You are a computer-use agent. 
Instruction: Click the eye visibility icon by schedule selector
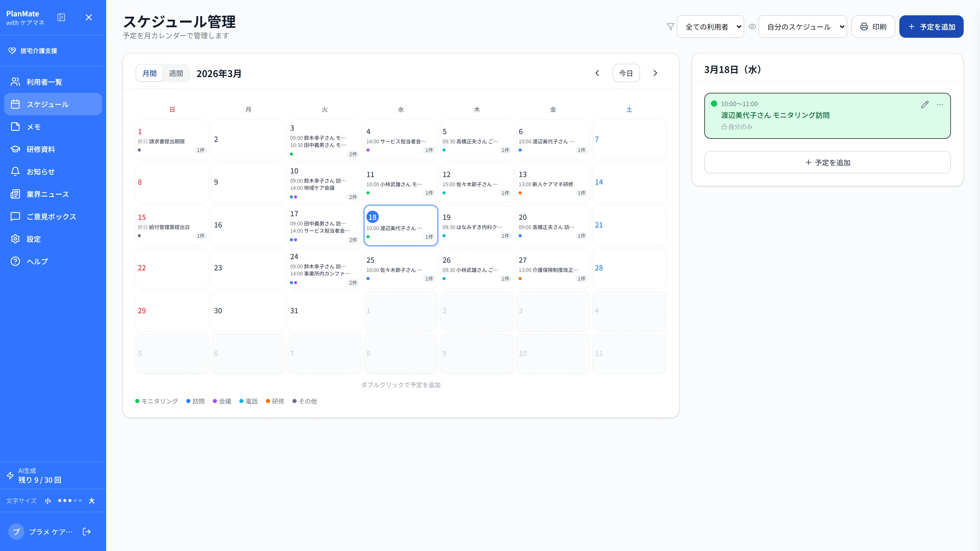[x=752, y=27]
